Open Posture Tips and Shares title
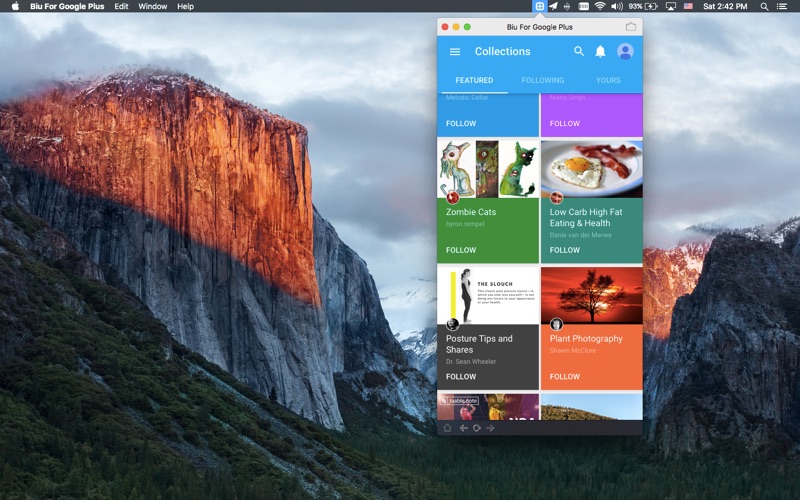Screen dimensions: 800x500 479,344
